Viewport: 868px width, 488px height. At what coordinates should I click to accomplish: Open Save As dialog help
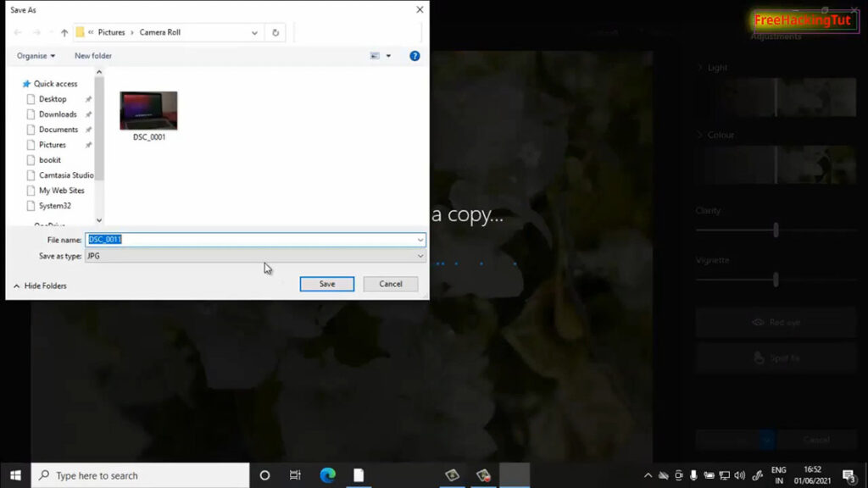[x=415, y=56]
